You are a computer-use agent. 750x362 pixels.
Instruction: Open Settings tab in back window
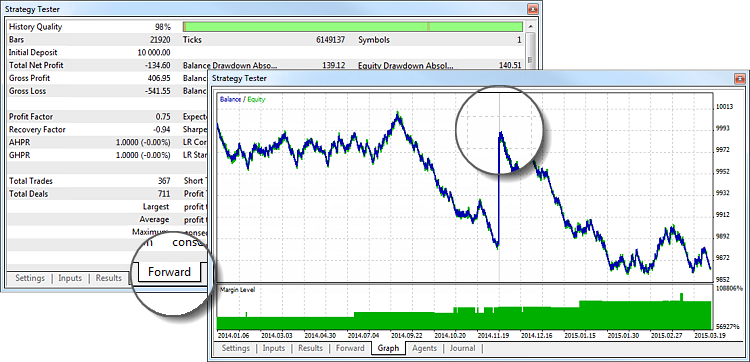30,278
